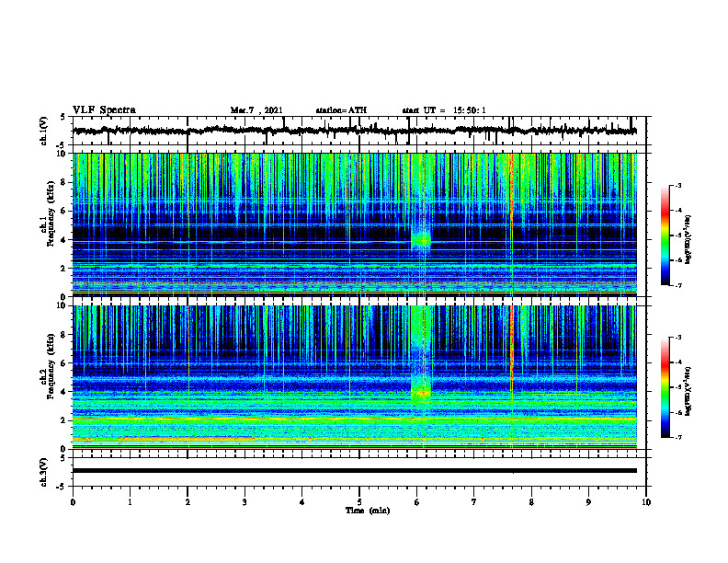This screenshot has height=563, width=728.
Task: Click the "-7" label on ch.1 colorbar
Action: [x=678, y=285]
